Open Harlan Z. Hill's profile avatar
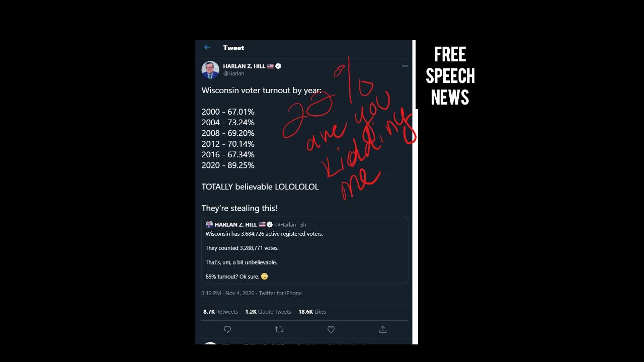Screen dimensions: 644x362 [210, 70]
